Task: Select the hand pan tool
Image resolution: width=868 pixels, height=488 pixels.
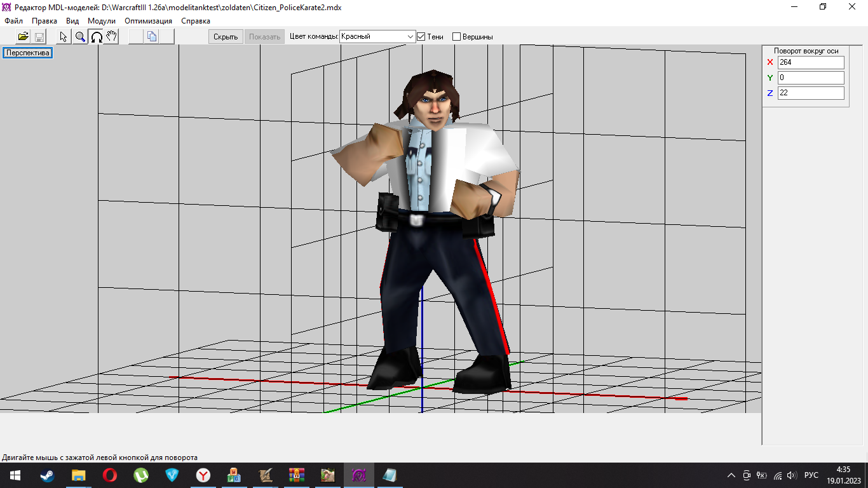Action: click(x=112, y=36)
